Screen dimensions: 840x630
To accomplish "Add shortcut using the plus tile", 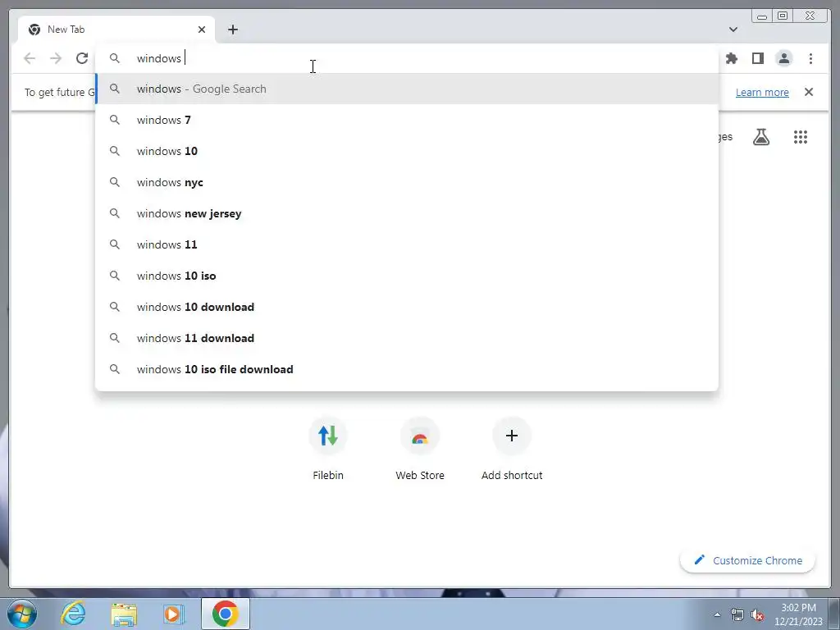I will (512, 449).
